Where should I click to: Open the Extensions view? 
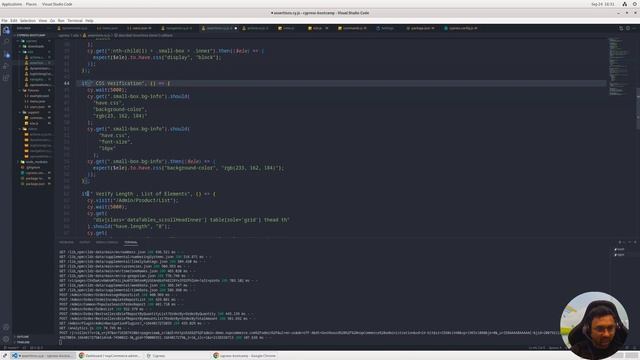[6, 78]
